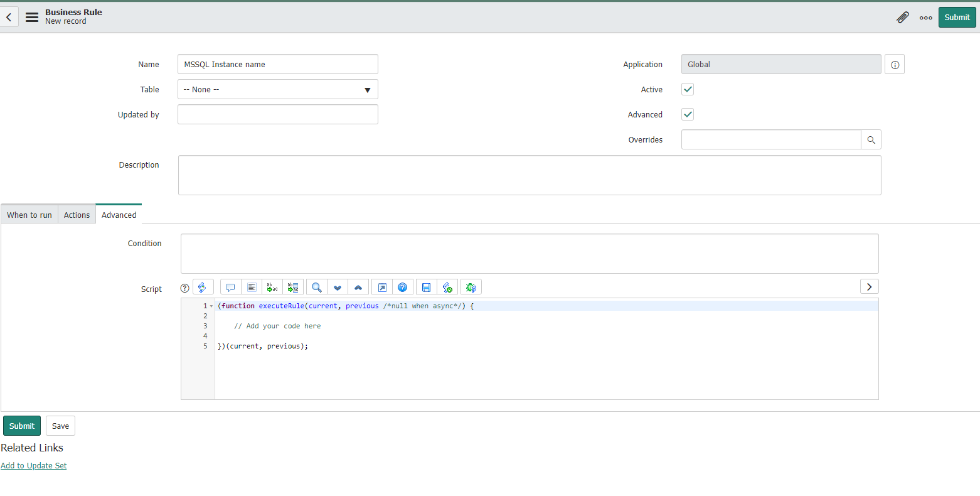The image size is (980, 496).
Task: Open the Table dropdown
Action: tap(278, 90)
